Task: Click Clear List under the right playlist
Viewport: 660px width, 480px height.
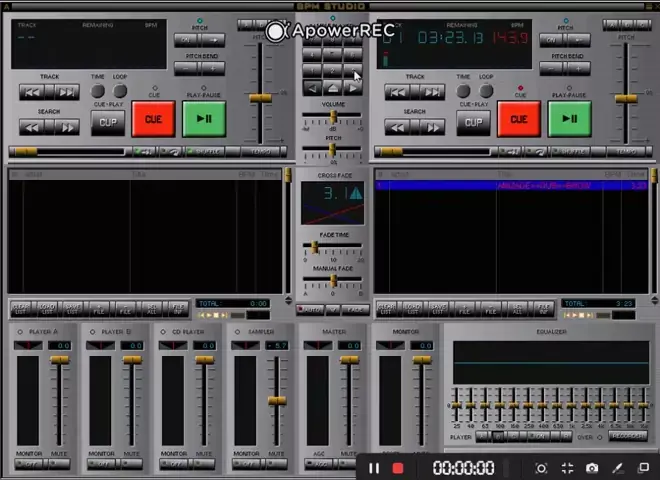Action: click(387, 307)
